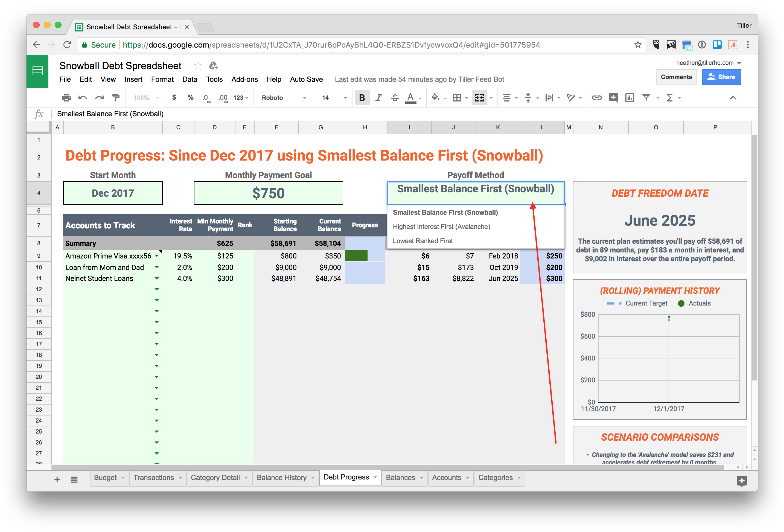Insert a comment
Viewport: 784px width, 532px height.
point(613,98)
